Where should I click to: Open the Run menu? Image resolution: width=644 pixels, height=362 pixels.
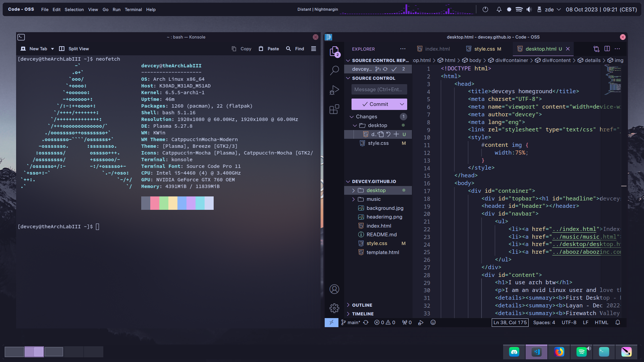pos(116,9)
